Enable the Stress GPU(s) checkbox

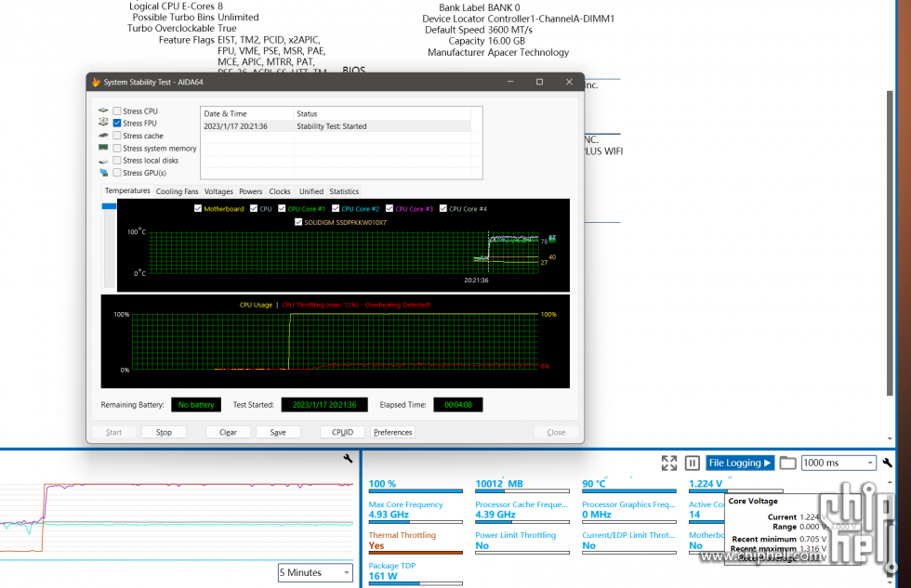(117, 173)
